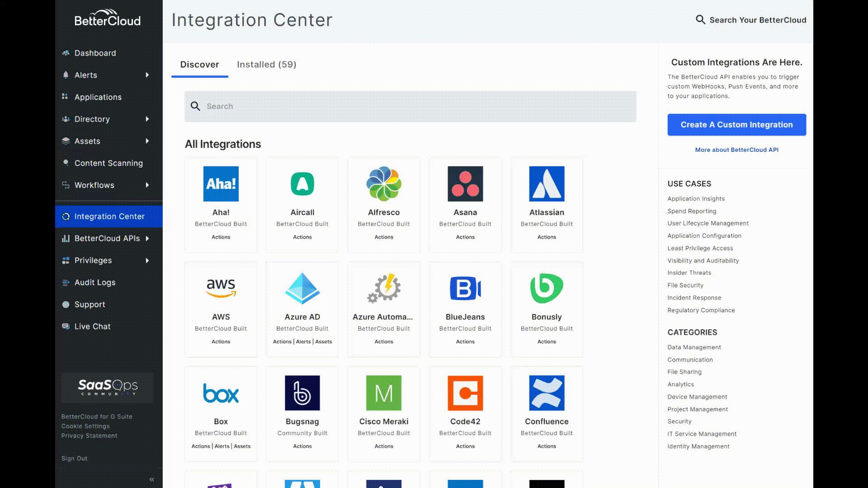Open Integration Center in sidebar
Screen dimensions: 868x488
click(109, 216)
